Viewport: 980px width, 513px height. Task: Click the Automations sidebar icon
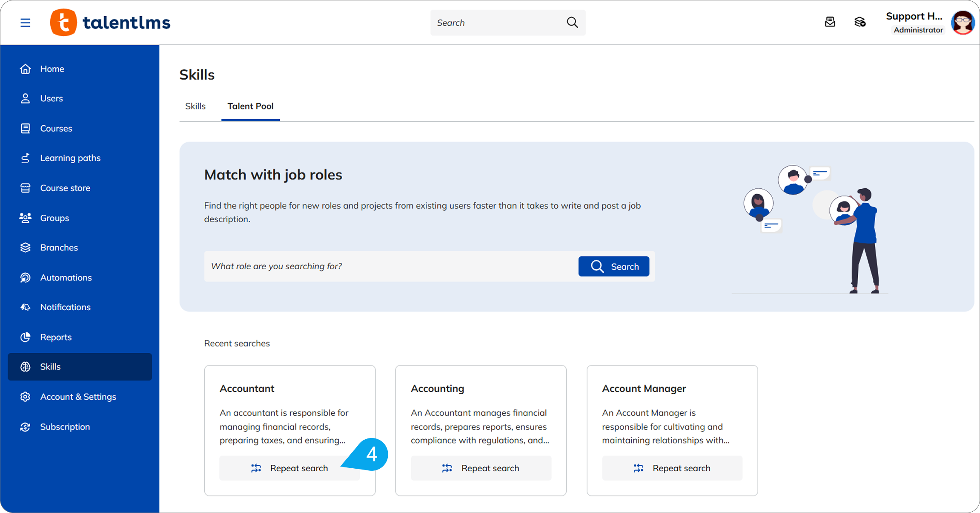coord(26,277)
